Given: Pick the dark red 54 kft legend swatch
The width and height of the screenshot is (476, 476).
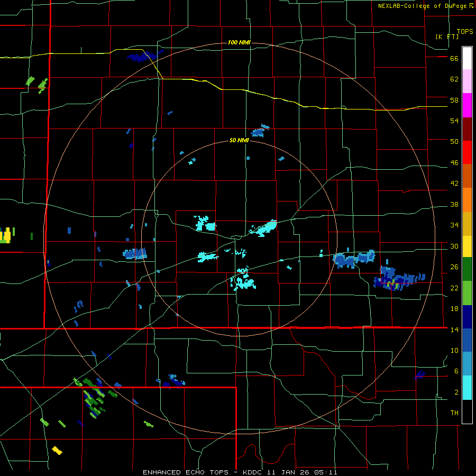Looking at the screenshot, I should (467, 129).
